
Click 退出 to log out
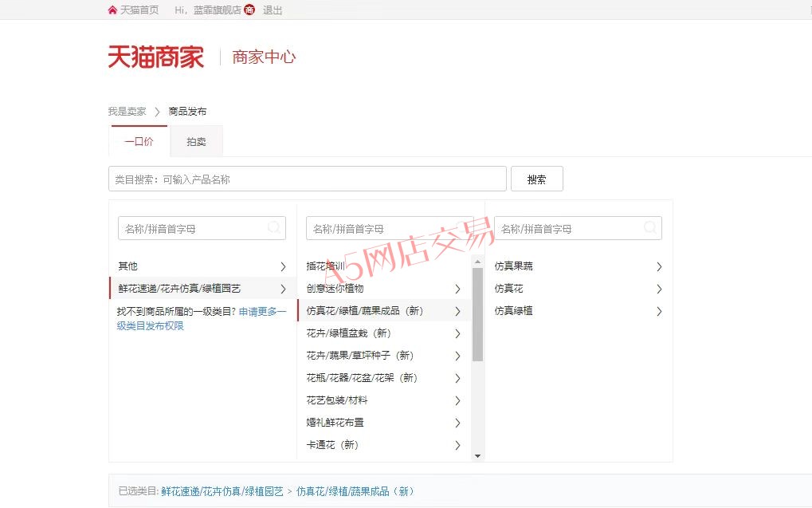point(273,10)
